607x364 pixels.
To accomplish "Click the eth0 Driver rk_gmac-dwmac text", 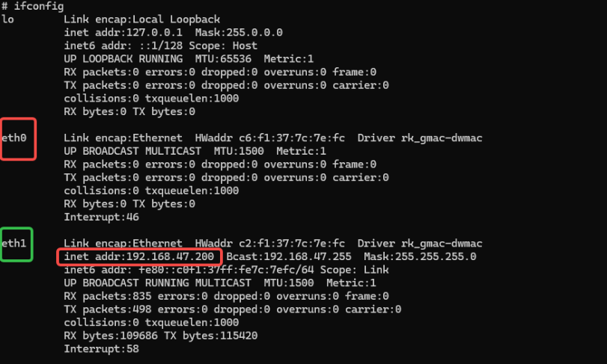I will click(x=420, y=138).
